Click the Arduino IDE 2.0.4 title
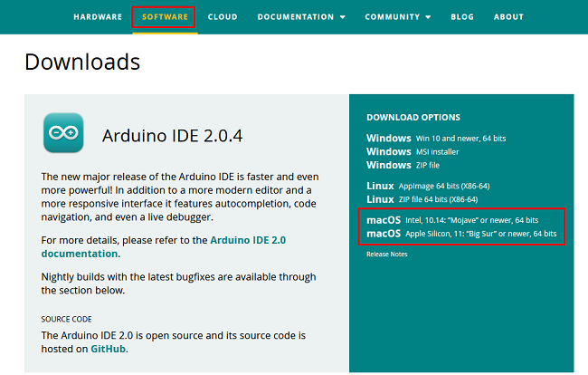 172,137
